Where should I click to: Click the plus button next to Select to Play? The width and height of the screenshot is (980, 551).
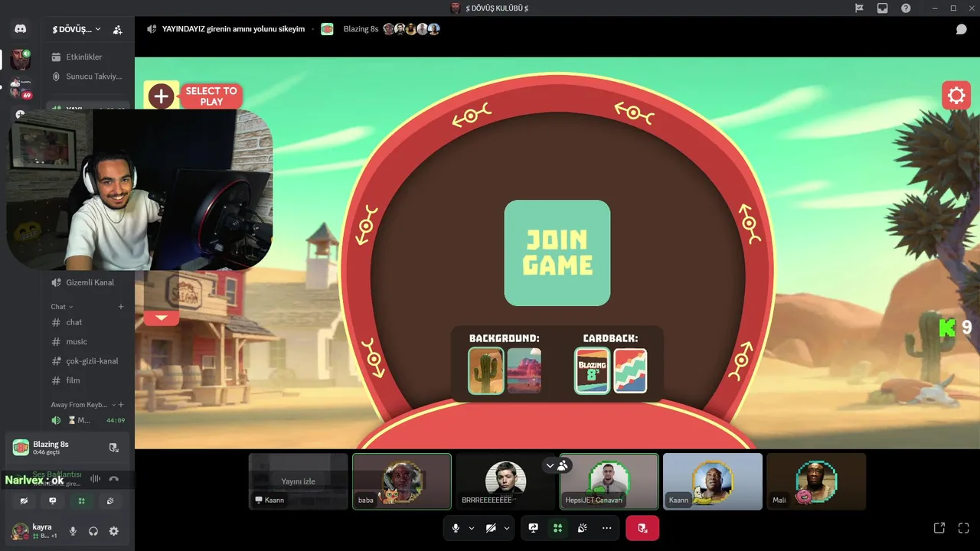pos(161,96)
